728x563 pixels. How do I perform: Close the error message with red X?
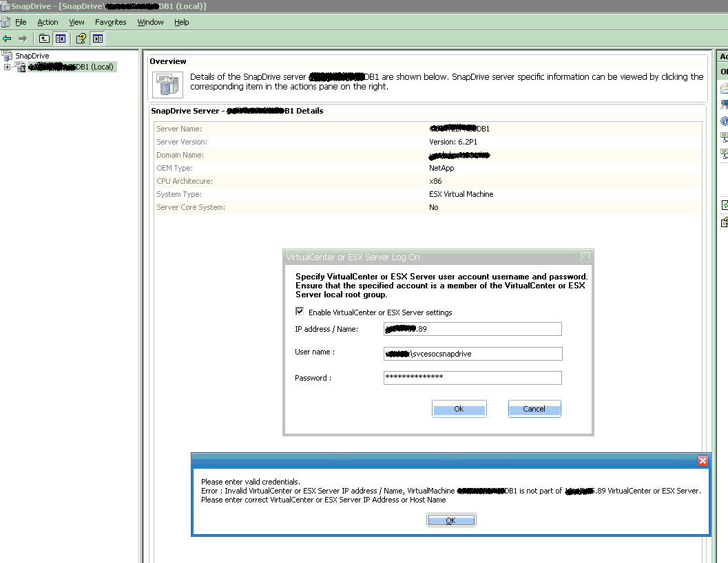[x=703, y=460]
